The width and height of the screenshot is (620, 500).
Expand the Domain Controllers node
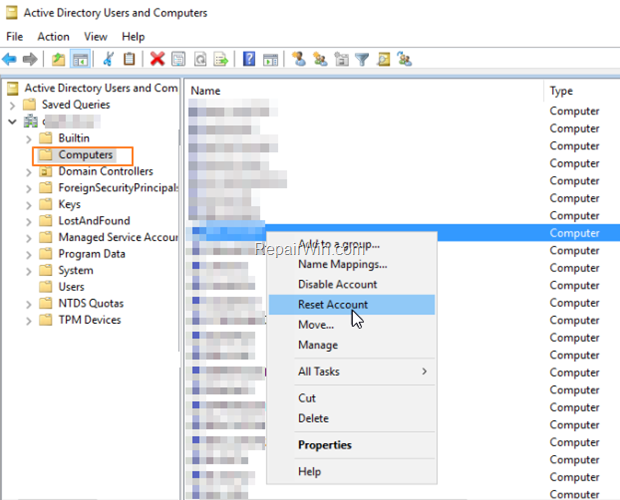click(28, 172)
